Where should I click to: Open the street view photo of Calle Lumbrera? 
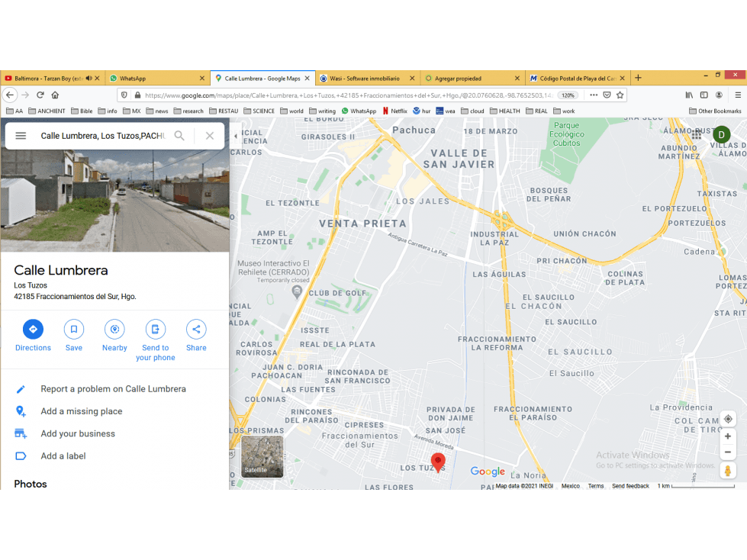114,200
